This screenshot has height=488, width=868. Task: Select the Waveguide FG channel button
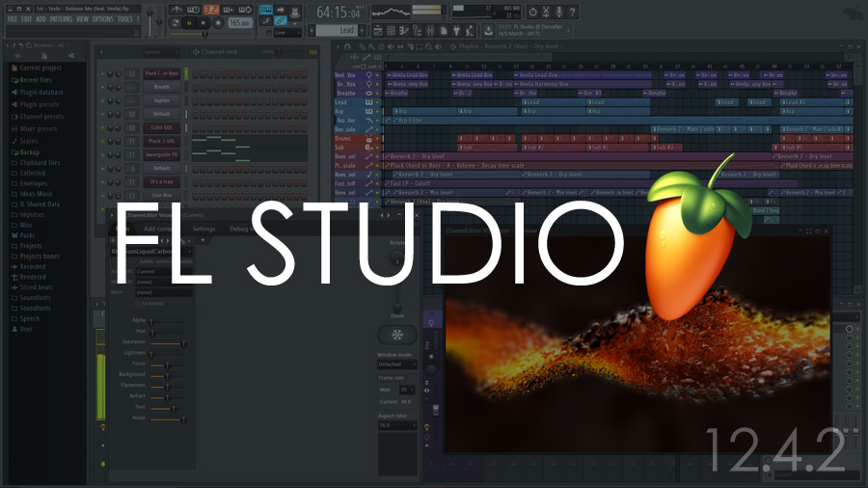click(162, 155)
